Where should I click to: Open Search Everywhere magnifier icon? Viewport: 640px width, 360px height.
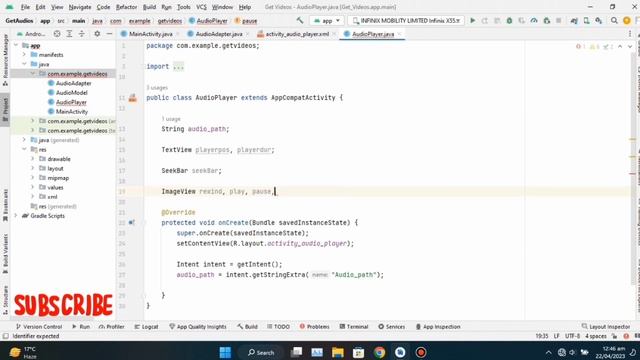pyautogui.click(x=614, y=20)
